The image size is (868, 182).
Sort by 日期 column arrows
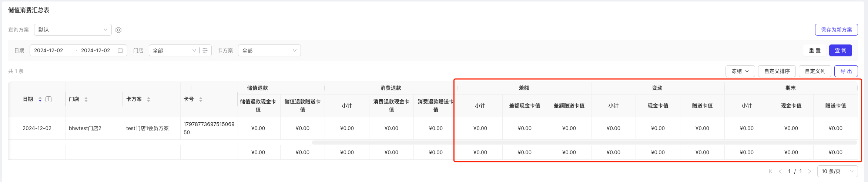point(40,99)
